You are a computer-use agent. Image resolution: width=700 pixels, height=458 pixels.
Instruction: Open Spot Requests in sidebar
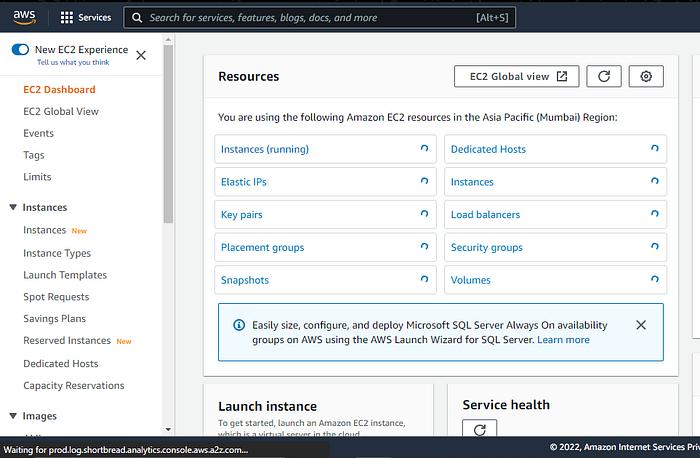pyautogui.click(x=56, y=297)
